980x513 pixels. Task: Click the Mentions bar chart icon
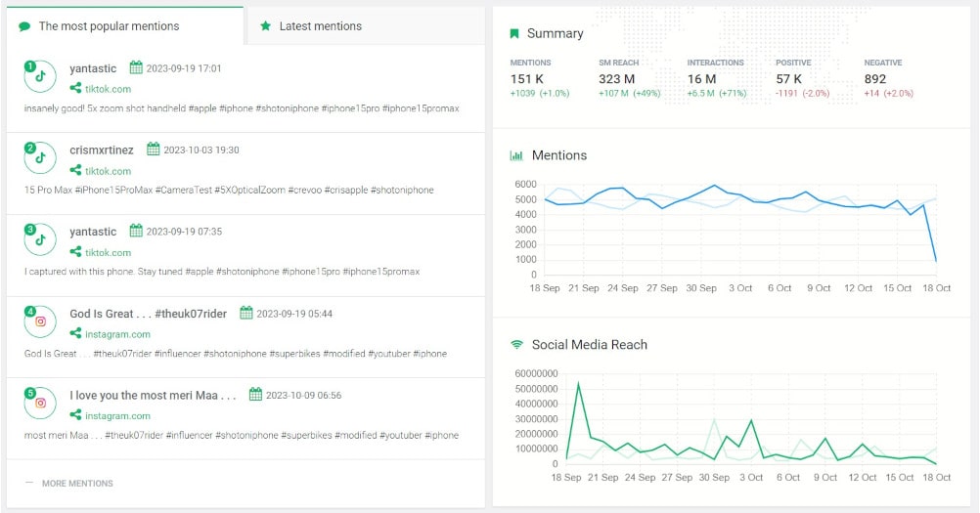click(516, 155)
